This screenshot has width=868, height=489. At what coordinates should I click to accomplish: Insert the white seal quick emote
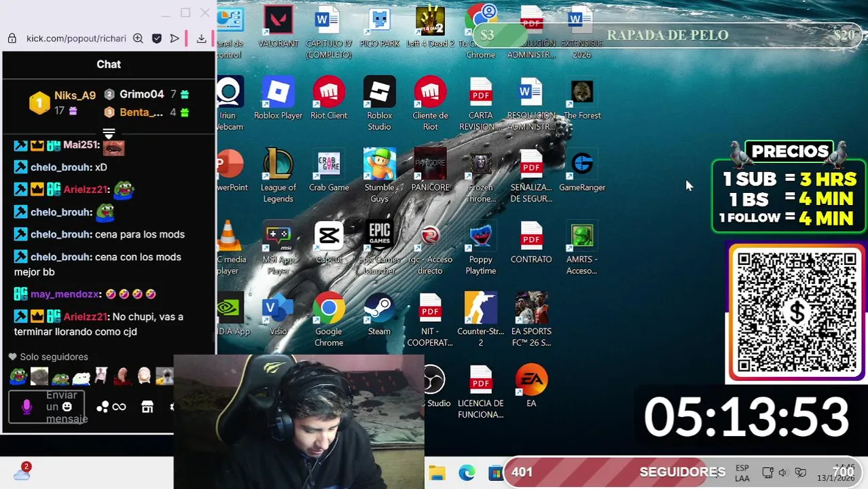point(81,376)
